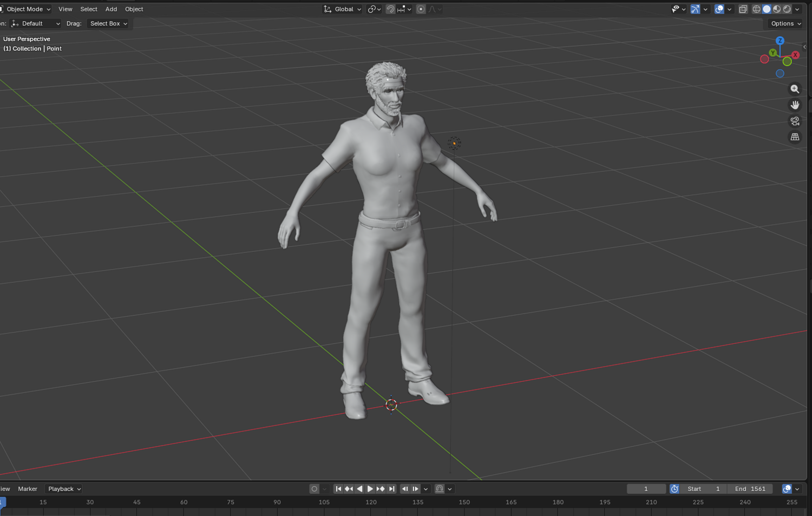Image resolution: width=812 pixels, height=516 pixels.
Task: Toggle viewport overlays on or off
Action: point(719,9)
